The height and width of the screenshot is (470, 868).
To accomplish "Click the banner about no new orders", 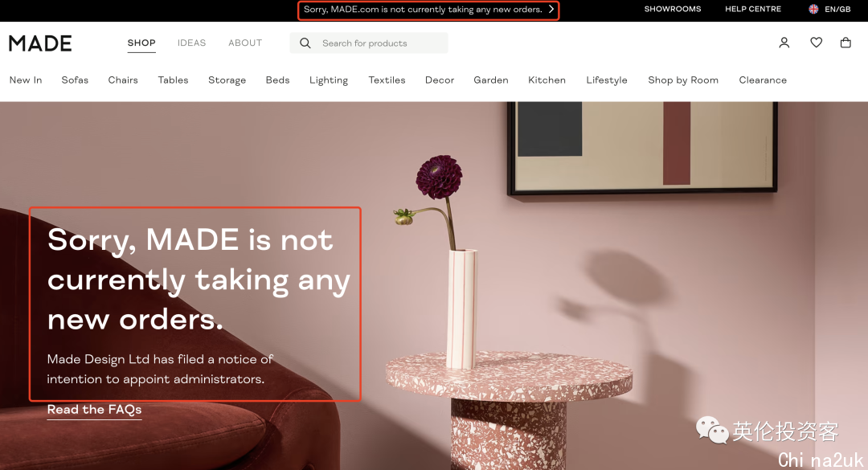I will (428, 10).
